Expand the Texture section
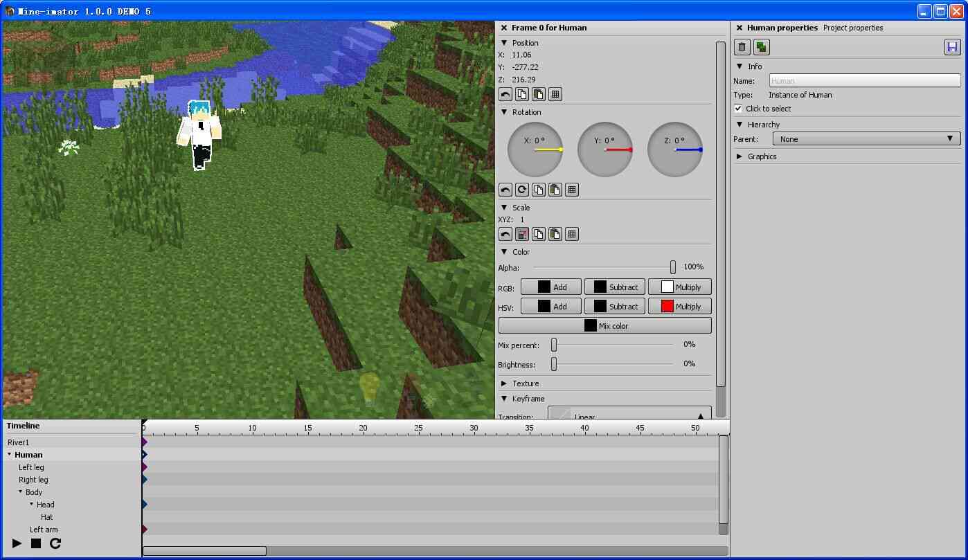Screen dimensions: 968x560 [504, 383]
